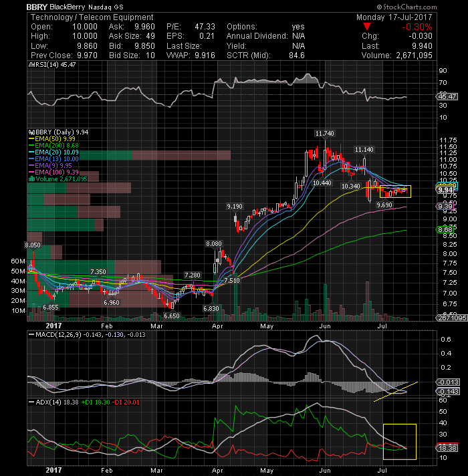Select the green EMA(200) legend color line
The image size is (468, 476).
(31, 146)
